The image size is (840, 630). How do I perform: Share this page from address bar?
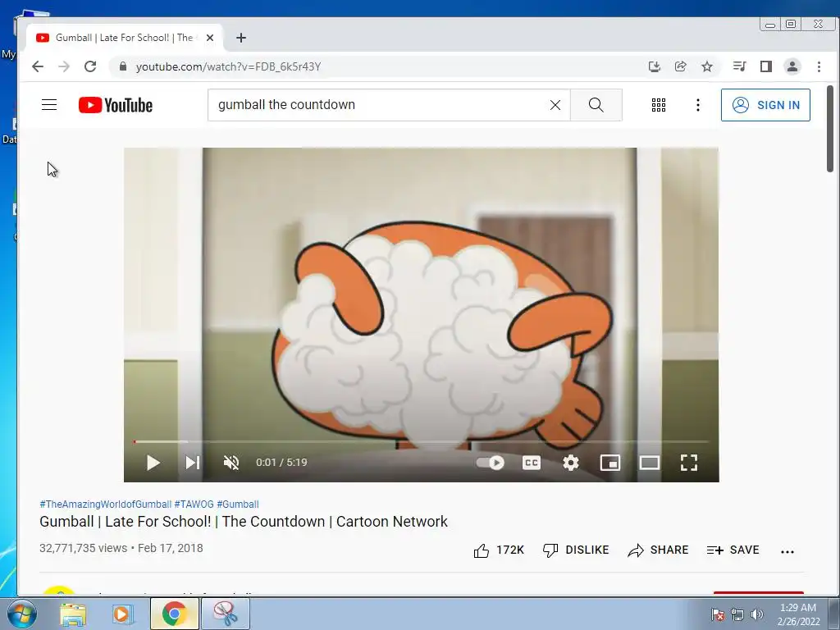680,66
